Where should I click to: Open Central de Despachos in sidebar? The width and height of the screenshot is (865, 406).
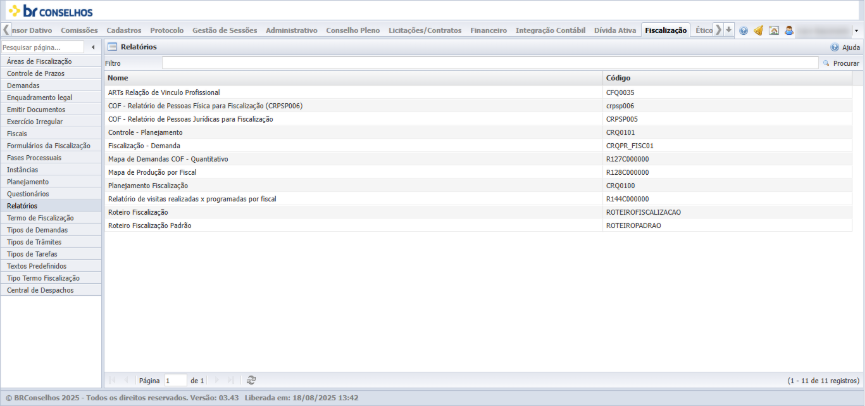(x=51, y=290)
